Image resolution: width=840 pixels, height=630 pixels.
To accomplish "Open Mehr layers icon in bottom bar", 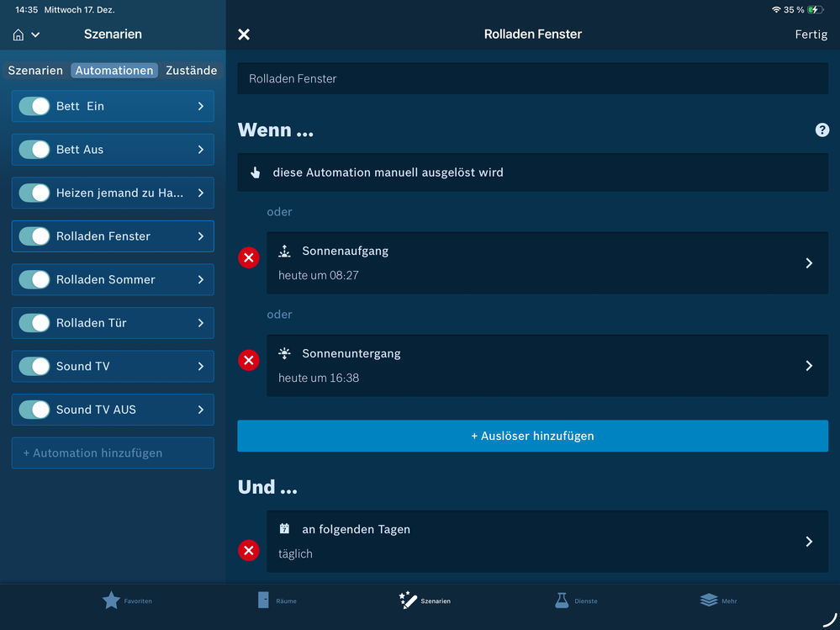I will click(709, 600).
